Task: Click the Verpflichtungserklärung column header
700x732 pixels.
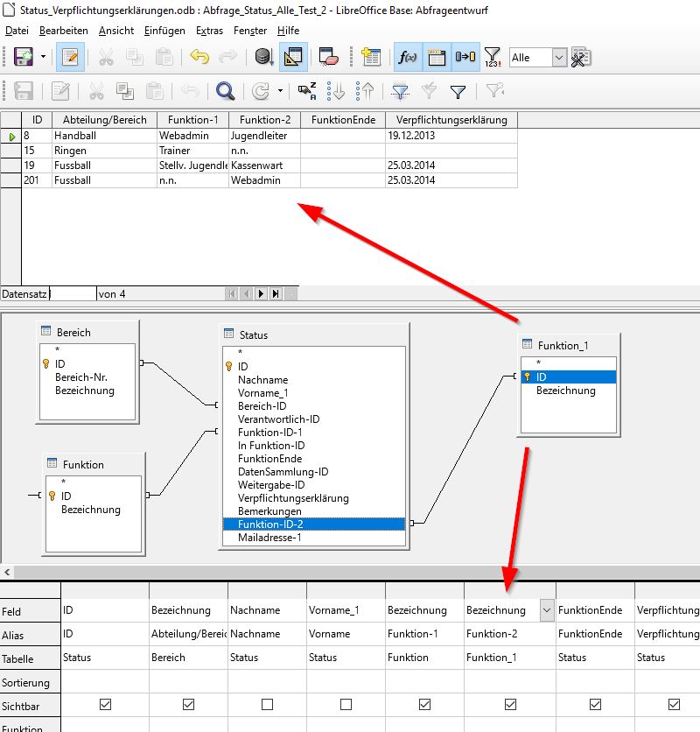Action: point(451,120)
